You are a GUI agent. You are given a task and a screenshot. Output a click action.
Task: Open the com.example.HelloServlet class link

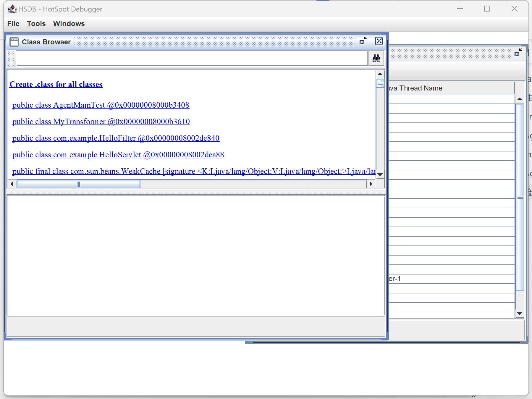coord(118,155)
